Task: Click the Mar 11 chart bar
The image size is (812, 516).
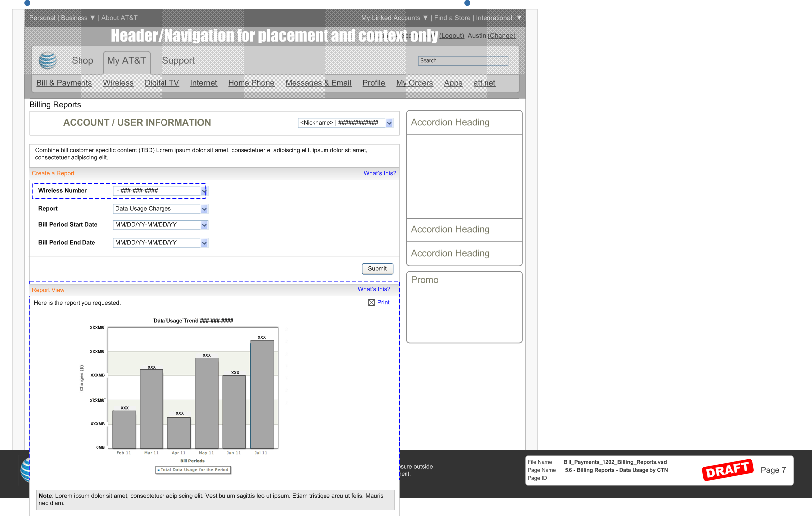Action: 152,409
